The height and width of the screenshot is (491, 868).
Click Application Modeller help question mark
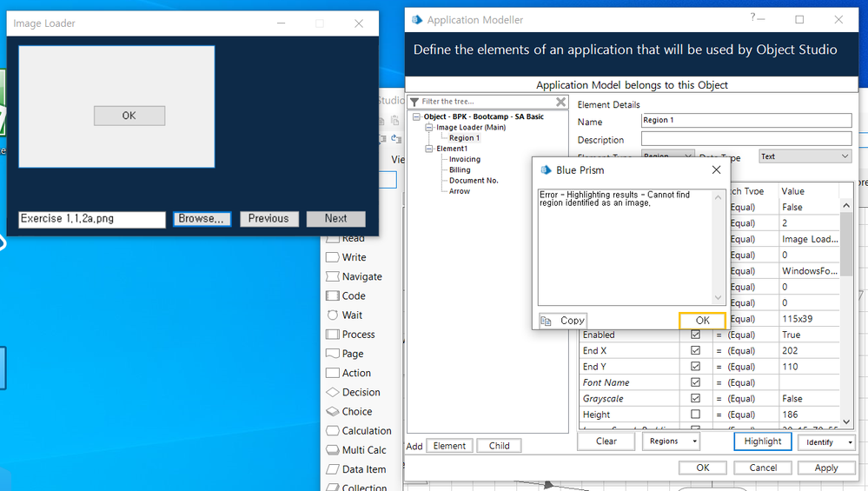tap(752, 17)
